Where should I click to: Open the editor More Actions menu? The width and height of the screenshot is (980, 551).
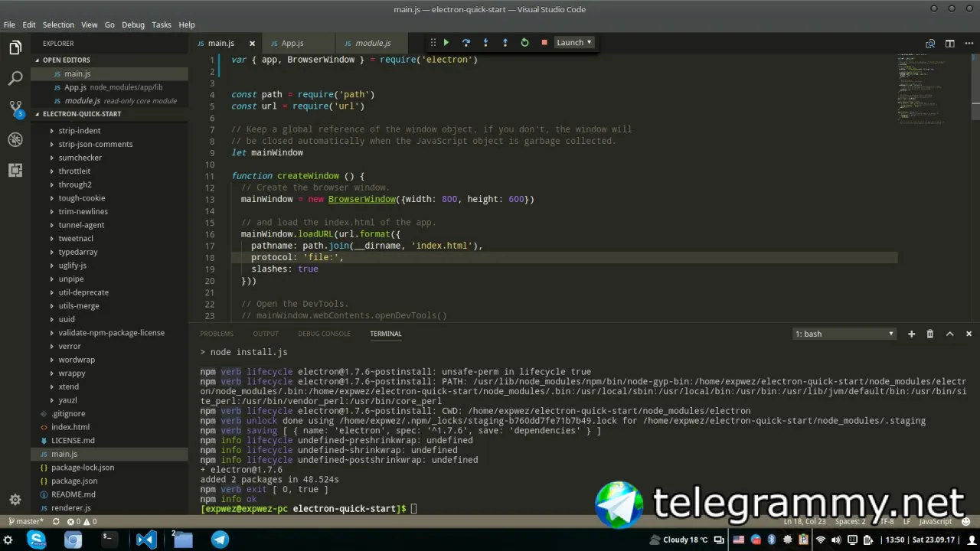click(x=969, y=44)
